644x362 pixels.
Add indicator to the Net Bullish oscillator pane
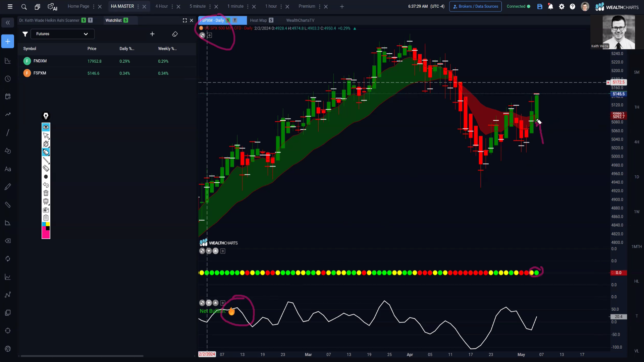point(223,303)
